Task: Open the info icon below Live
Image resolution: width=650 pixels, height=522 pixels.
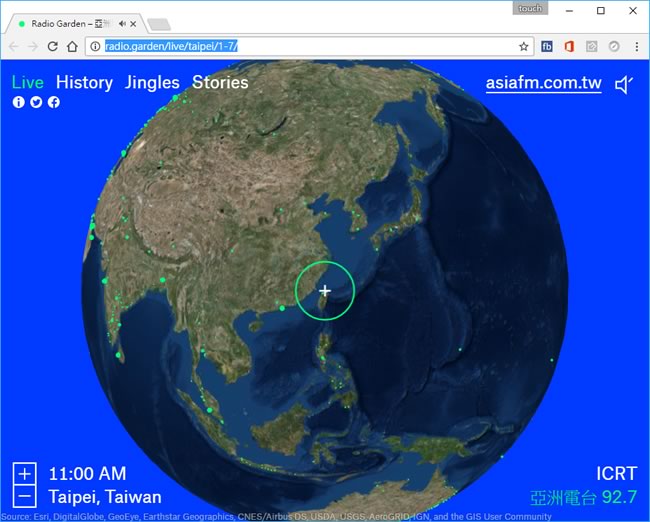Action: point(18,103)
